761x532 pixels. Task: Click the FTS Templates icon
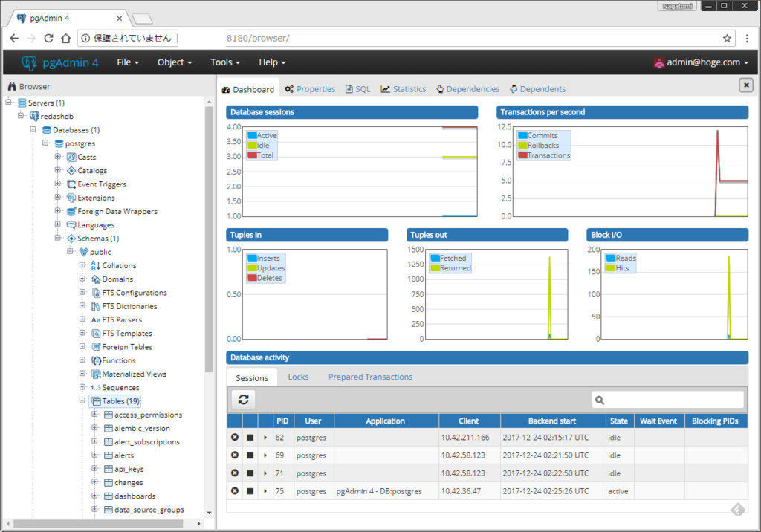[x=96, y=334]
